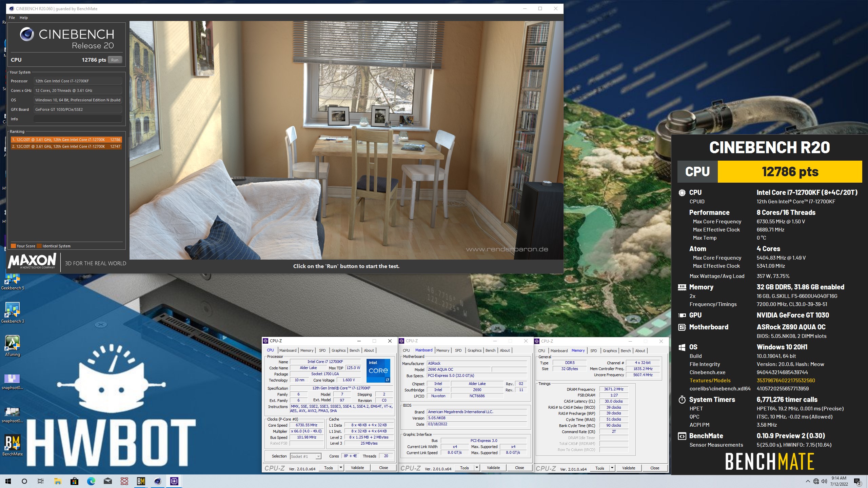
Task: Switch to Bench tab in the CPU-tab CPU-Z window
Action: [354, 350]
